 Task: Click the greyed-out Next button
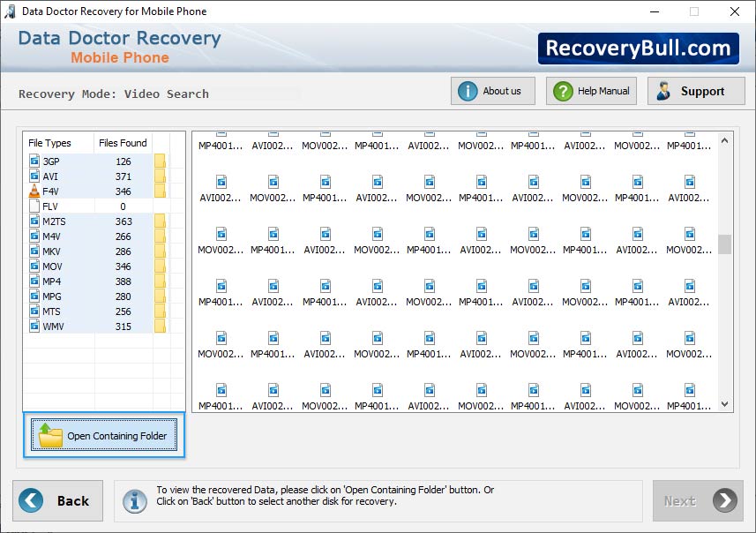pos(698,500)
